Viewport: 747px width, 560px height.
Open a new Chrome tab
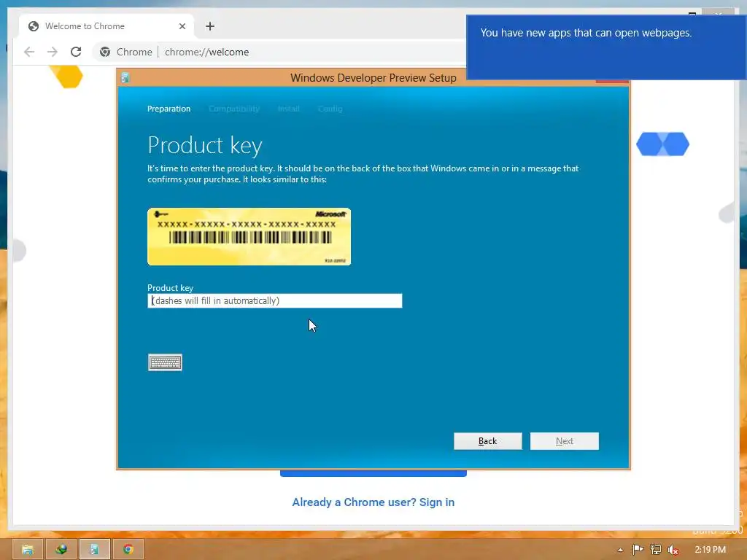[x=210, y=26]
